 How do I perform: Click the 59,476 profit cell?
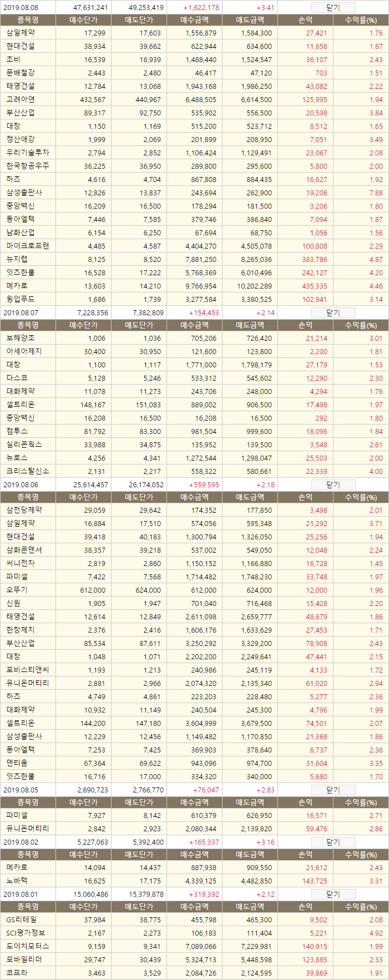pos(316,829)
